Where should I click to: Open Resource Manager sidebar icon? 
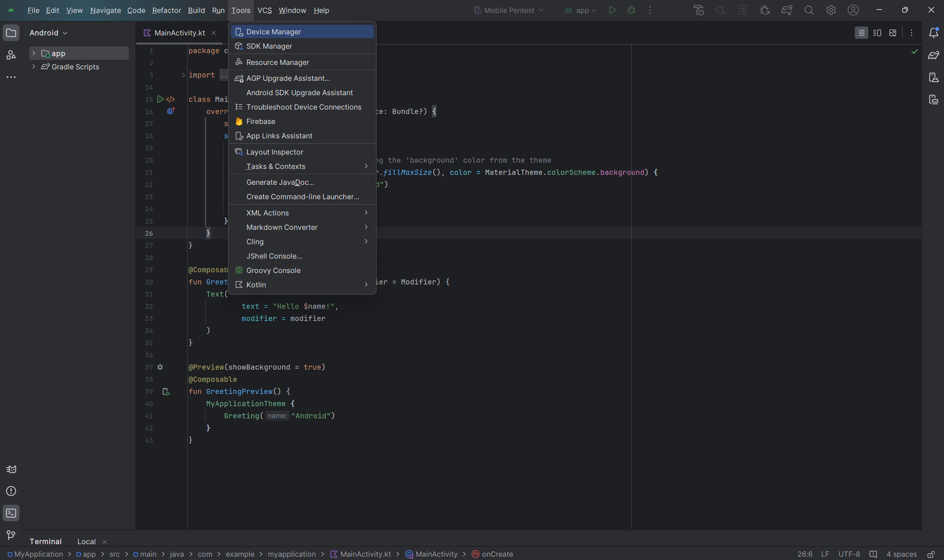pyautogui.click(x=11, y=55)
